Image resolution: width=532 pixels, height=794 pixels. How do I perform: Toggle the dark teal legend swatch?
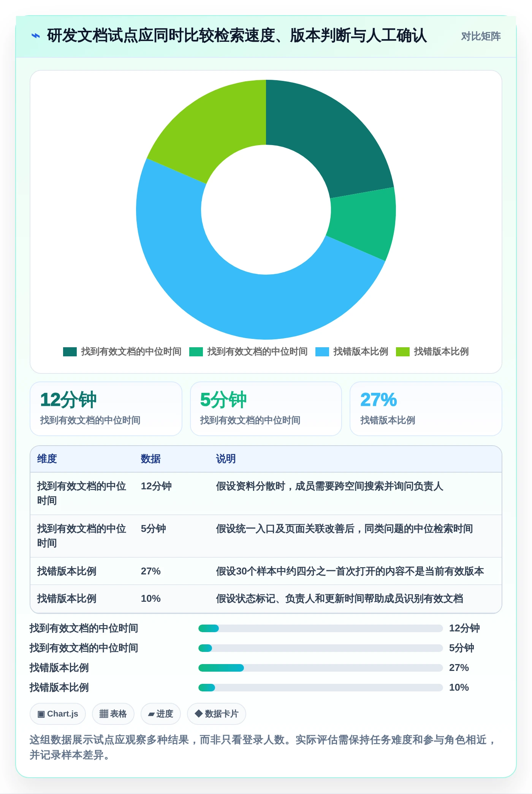[70, 352]
